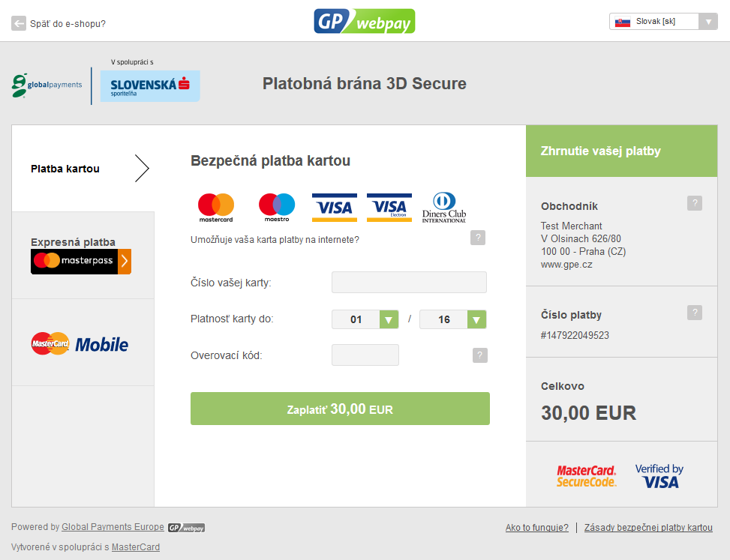Open help icon beside internet payments question
This screenshot has height=560, width=730.
coord(478,238)
